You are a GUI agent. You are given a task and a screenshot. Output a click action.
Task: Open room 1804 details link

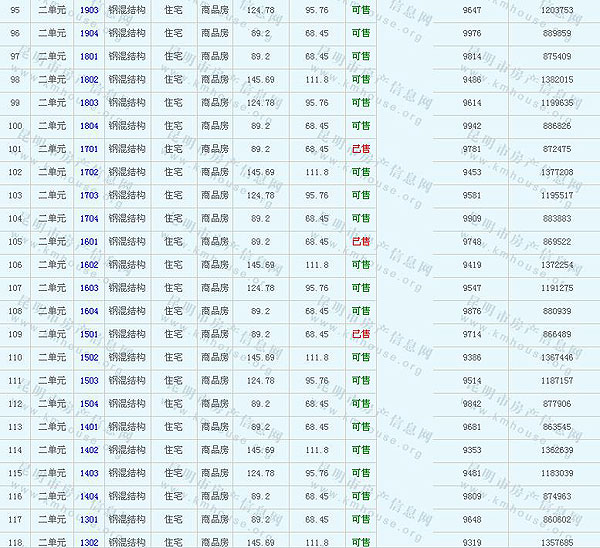coord(88,126)
